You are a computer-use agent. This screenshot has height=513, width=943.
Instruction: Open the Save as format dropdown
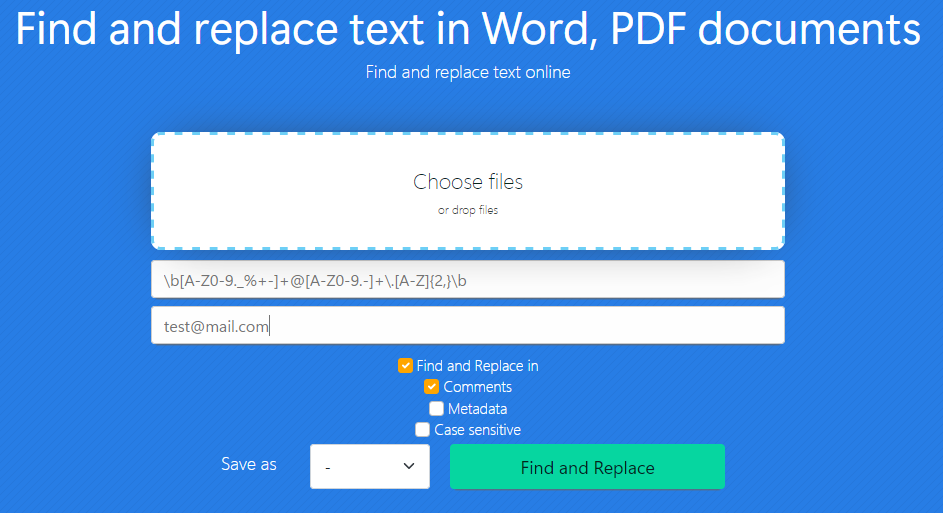(x=369, y=467)
